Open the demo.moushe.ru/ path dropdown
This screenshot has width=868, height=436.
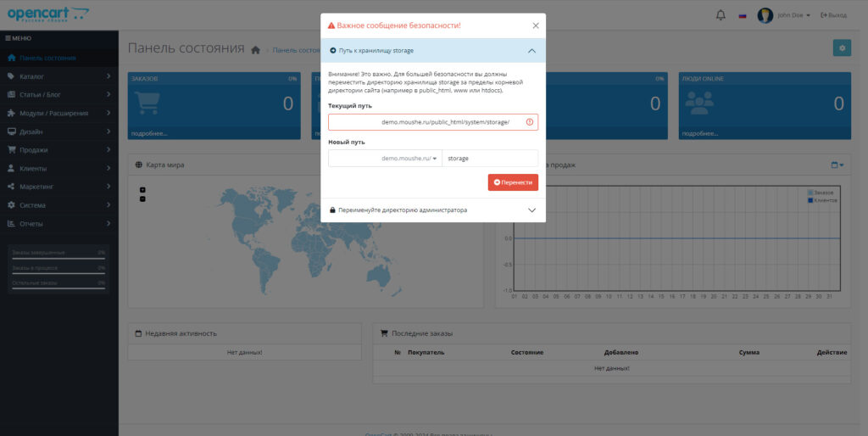tap(386, 159)
